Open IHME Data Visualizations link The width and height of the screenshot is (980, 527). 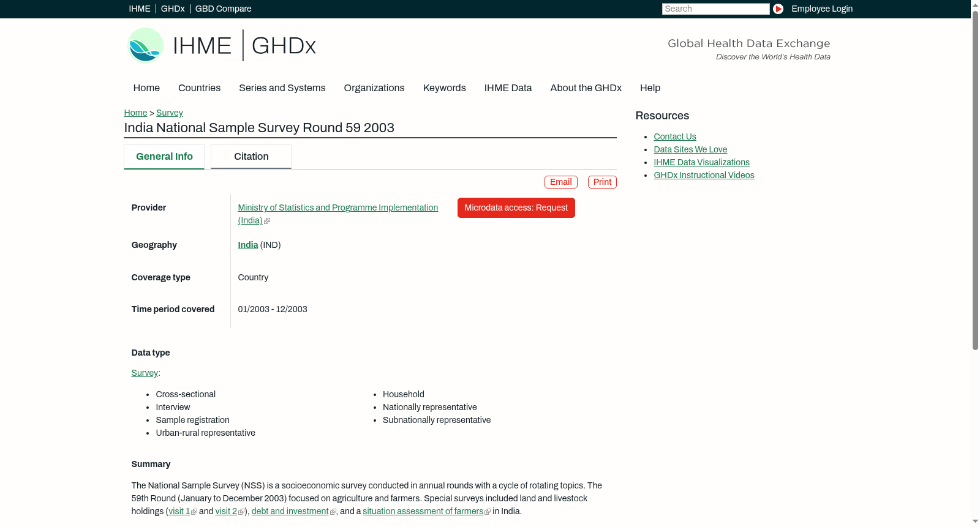click(x=702, y=162)
